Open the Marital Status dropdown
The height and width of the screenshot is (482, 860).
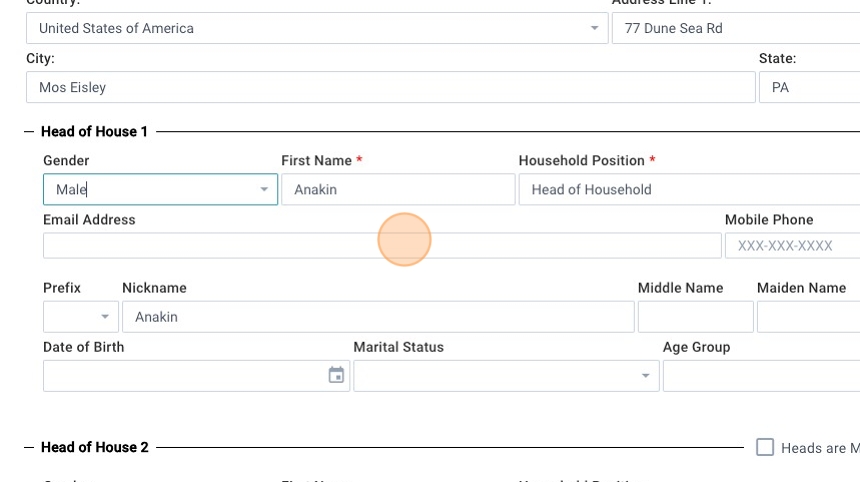click(x=645, y=377)
